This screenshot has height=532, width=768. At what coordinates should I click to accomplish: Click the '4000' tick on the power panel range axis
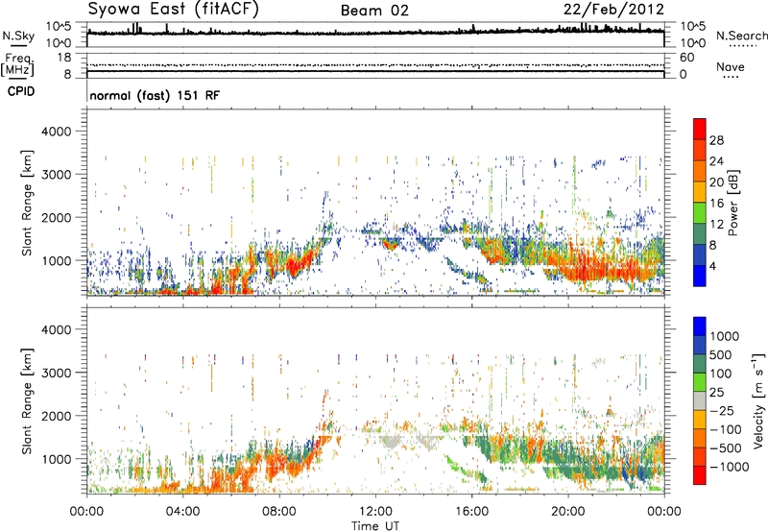[x=56, y=132]
